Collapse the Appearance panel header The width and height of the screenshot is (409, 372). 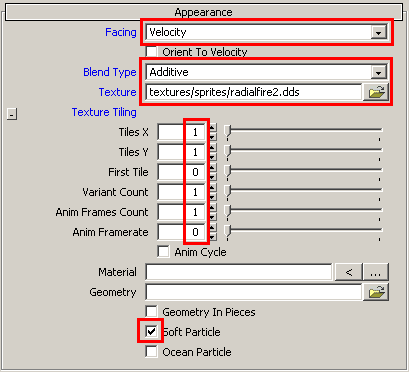[204, 12]
